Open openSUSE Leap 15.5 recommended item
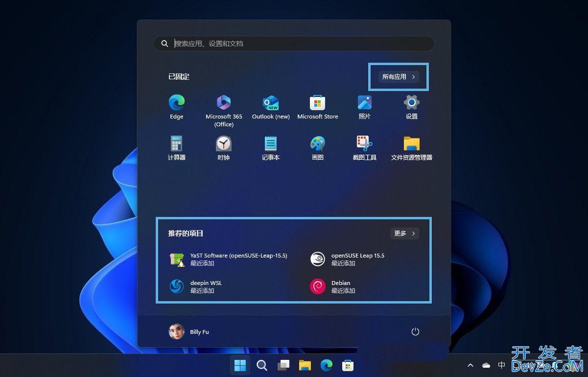 [x=349, y=259]
